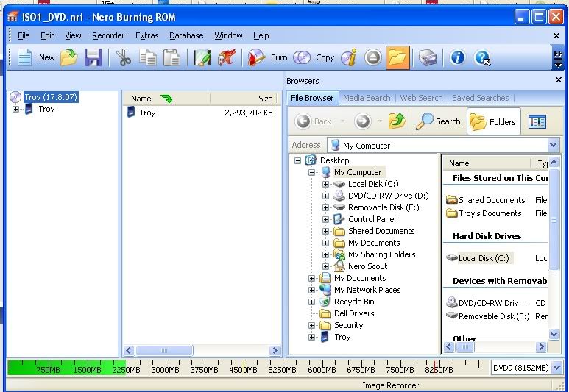
Task: Open the Database menu
Action: pyautogui.click(x=186, y=35)
